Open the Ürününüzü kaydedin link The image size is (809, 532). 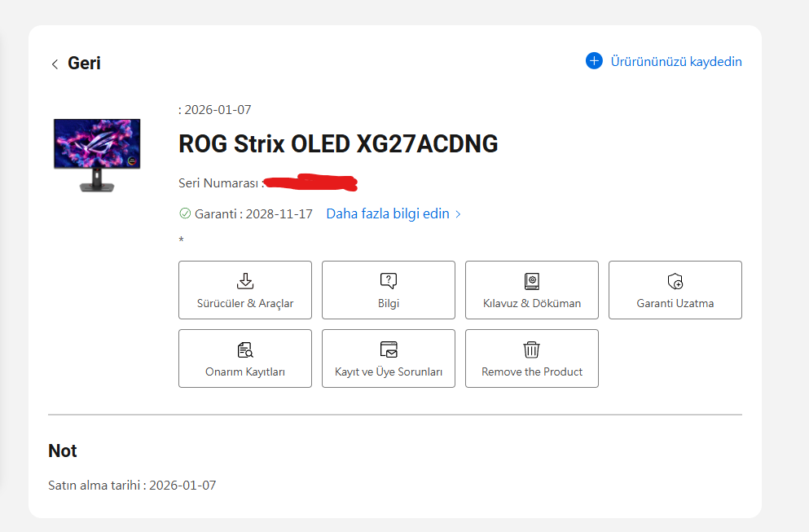click(676, 61)
